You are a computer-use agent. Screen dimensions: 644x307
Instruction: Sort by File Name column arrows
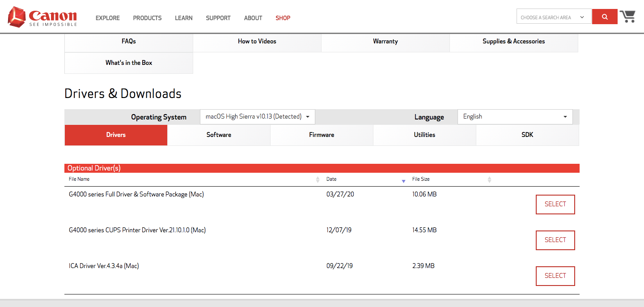[x=318, y=179]
